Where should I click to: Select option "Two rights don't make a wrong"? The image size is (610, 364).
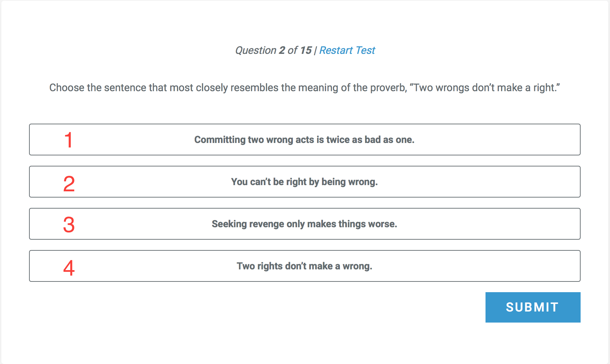point(305,266)
